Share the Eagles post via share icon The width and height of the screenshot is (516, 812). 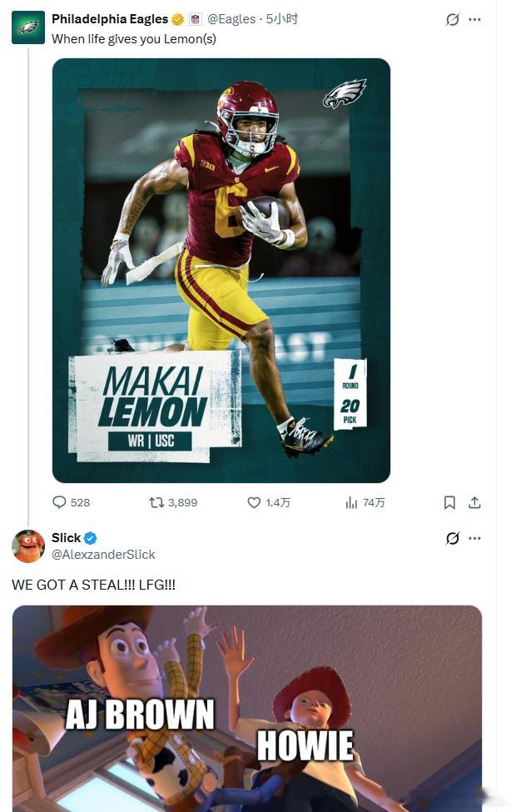[474, 502]
